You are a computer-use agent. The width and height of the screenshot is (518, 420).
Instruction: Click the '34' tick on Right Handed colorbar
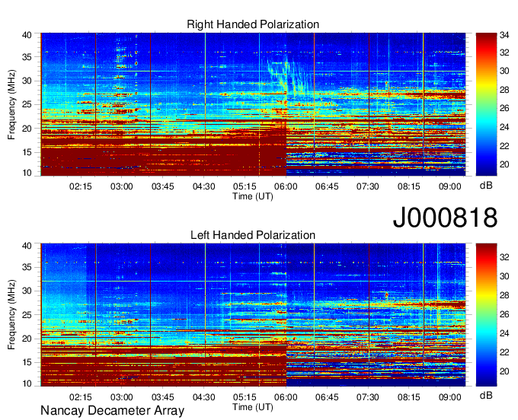[504, 35]
